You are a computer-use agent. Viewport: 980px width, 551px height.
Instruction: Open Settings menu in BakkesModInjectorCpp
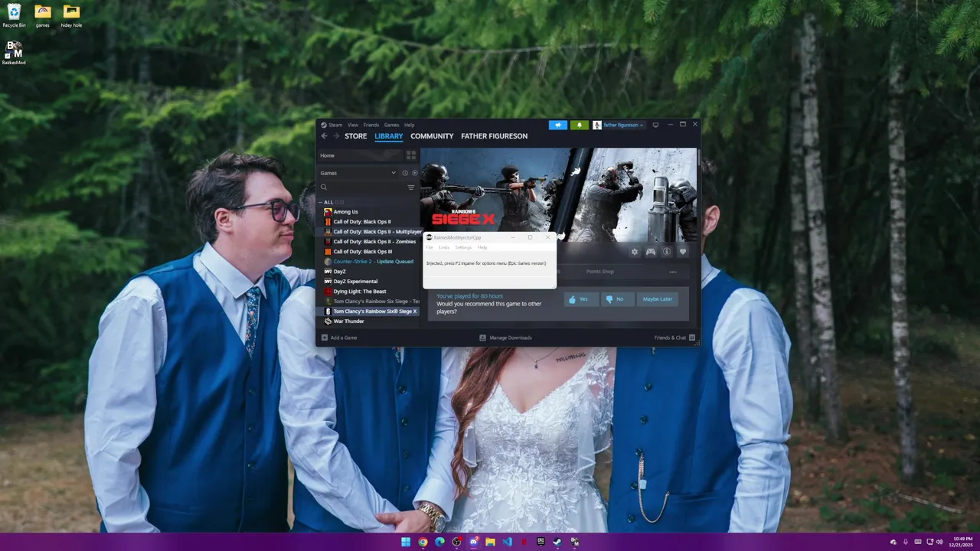[464, 247]
